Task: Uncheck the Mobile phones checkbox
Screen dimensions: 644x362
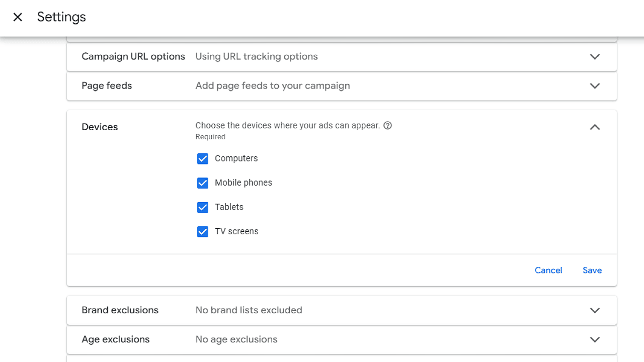Action: click(203, 183)
